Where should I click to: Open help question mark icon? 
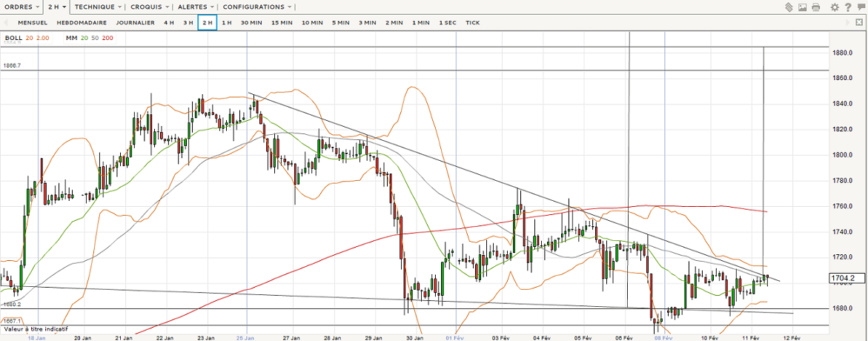847,7
